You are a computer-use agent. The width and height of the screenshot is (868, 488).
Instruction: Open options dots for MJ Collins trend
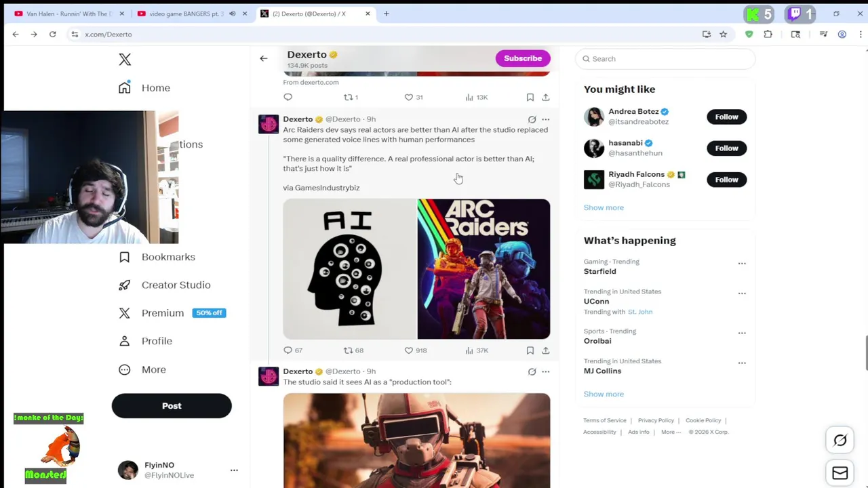point(742,363)
